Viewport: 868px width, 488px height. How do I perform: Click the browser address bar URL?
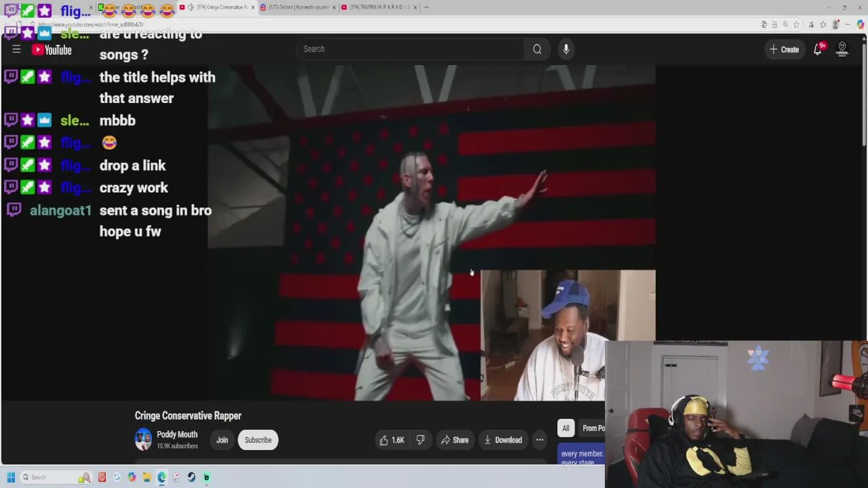(x=90, y=24)
